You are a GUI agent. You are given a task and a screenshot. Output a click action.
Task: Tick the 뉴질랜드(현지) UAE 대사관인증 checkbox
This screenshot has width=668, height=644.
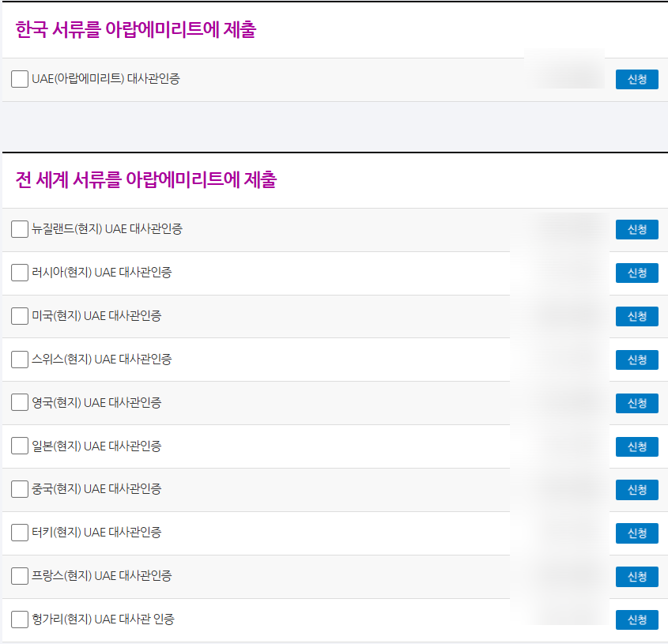point(20,229)
